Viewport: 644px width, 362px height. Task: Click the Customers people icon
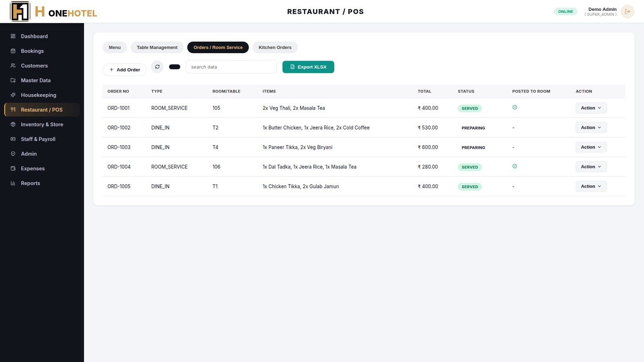[x=13, y=66]
